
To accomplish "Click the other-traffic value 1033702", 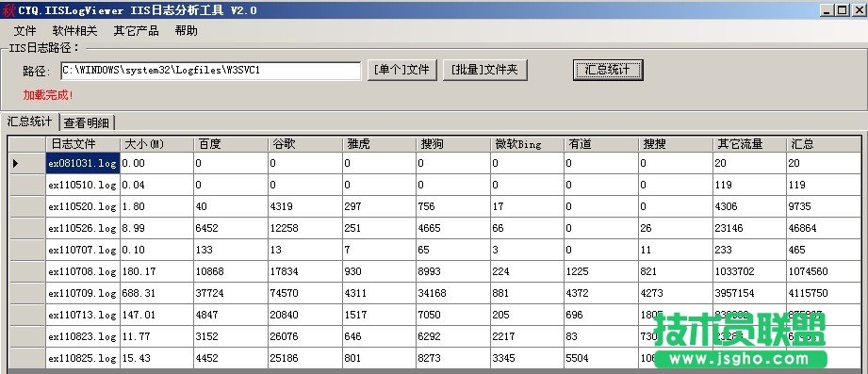I will (749, 271).
